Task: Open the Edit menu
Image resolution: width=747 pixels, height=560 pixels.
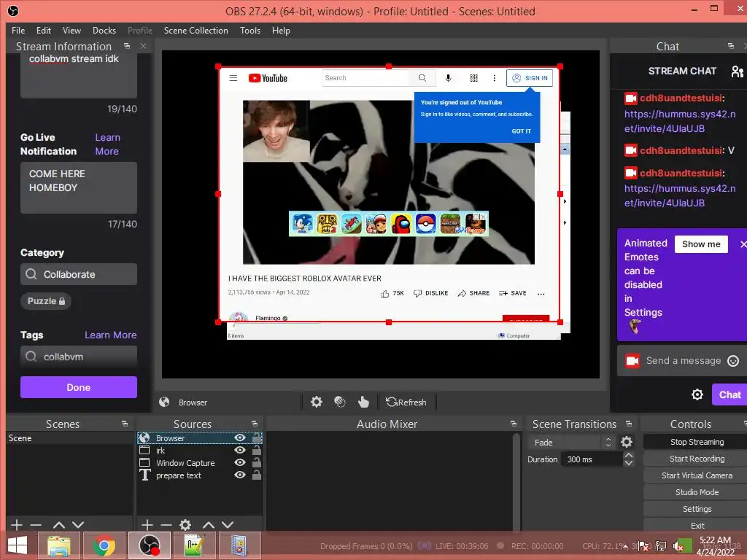Action: [43, 30]
